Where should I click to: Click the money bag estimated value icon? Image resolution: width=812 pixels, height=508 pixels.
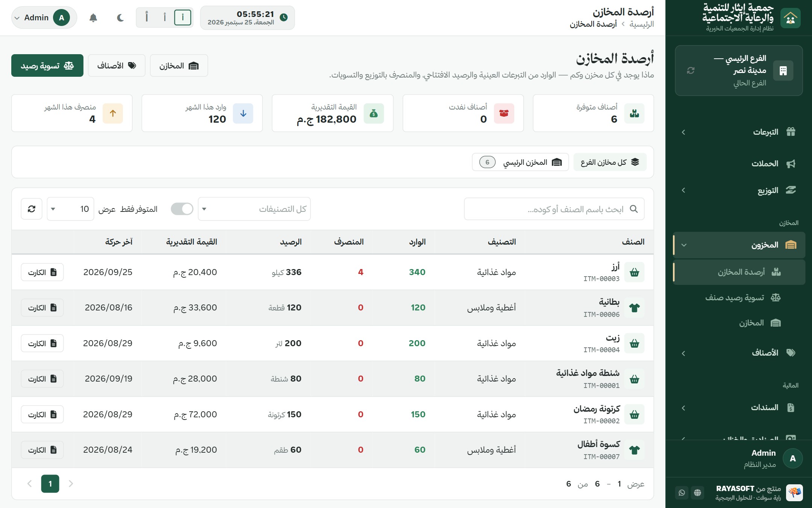pyautogui.click(x=374, y=113)
